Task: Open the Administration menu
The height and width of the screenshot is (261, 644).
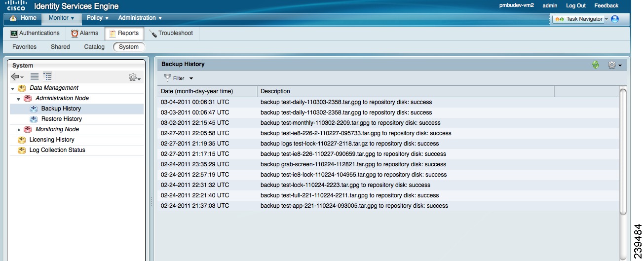Action: point(140,18)
